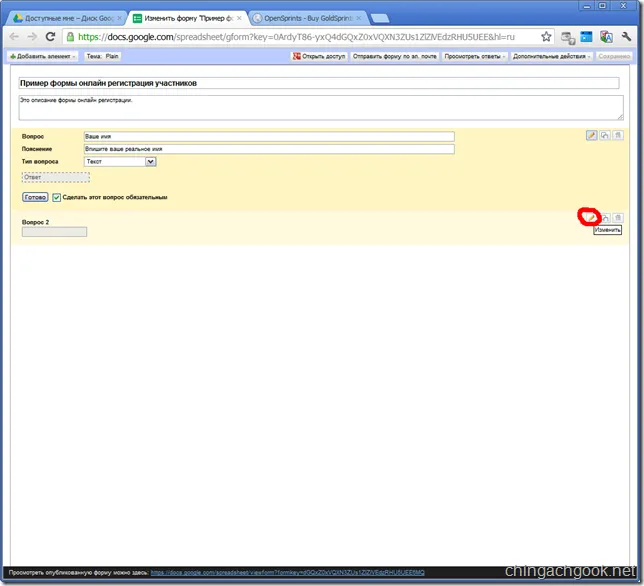This screenshot has height=586, width=644.
Task: Duplicate Вопрос 2 with copy icon
Action: point(605,218)
